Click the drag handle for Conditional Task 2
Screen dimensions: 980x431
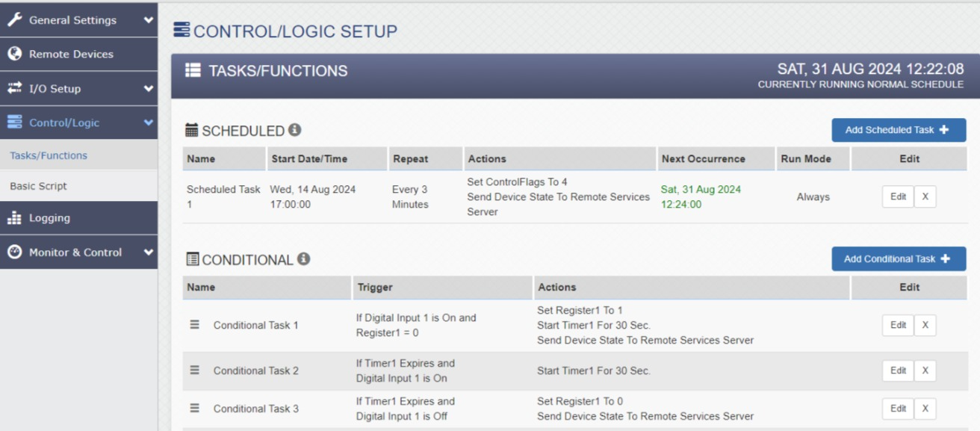pos(194,370)
